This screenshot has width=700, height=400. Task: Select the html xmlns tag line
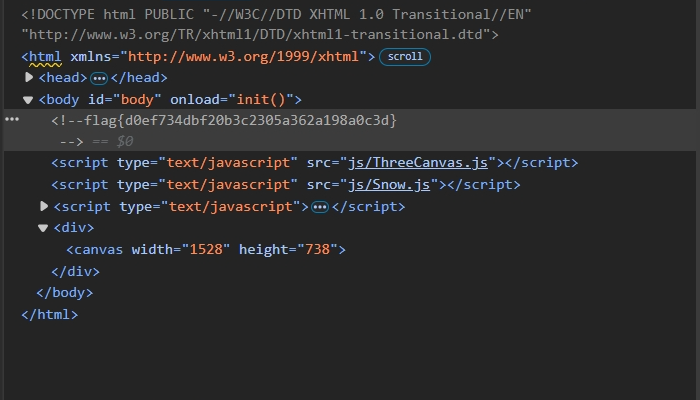click(x=198, y=57)
